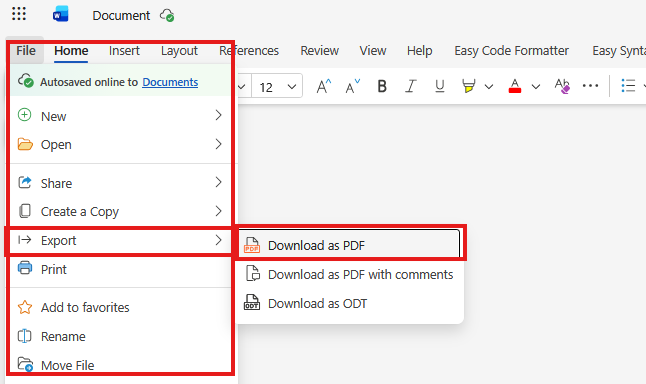Click the New plus circle icon
Viewport: 646px width, 384px height.
point(24,115)
